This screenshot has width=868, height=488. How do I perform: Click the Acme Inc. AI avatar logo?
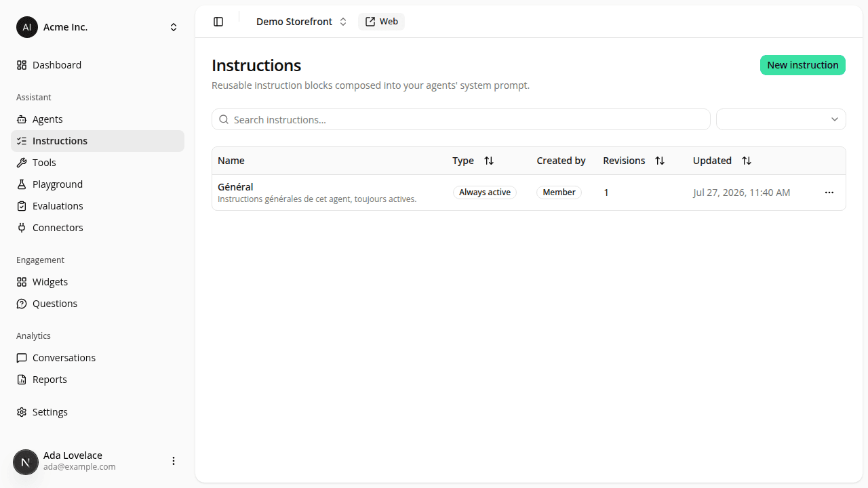pyautogui.click(x=27, y=27)
